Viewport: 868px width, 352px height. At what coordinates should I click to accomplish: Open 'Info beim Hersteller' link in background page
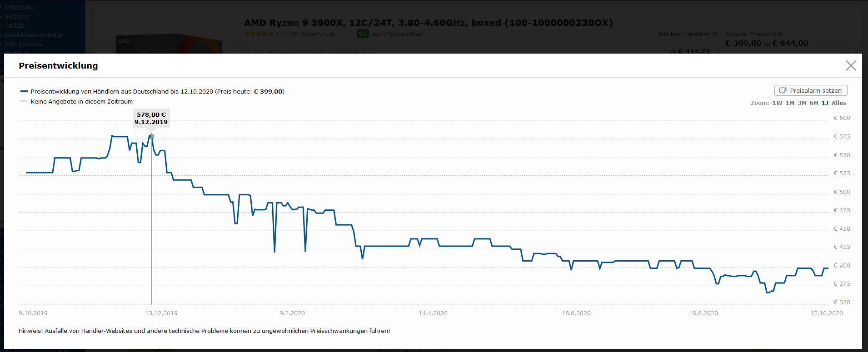pos(688,34)
